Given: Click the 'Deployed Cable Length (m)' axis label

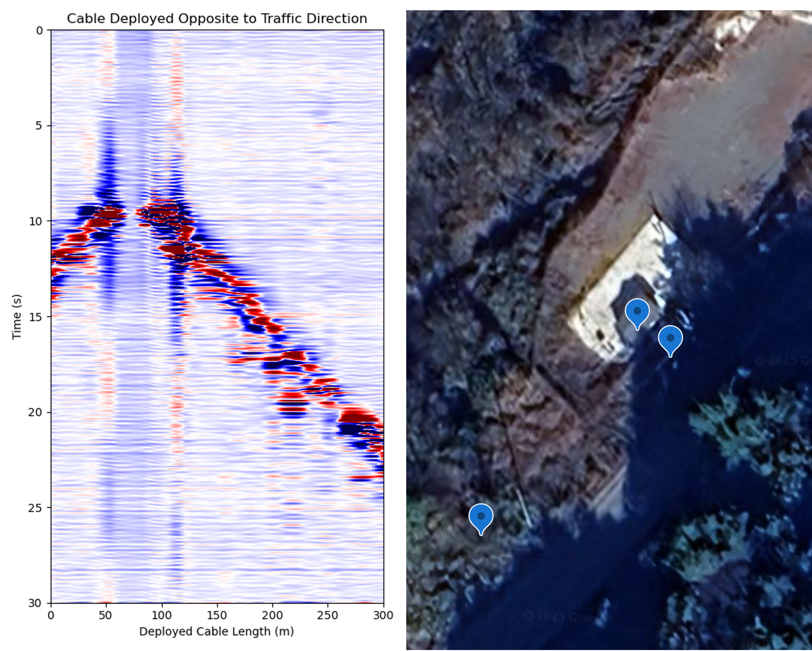Looking at the screenshot, I should tap(217, 631).
